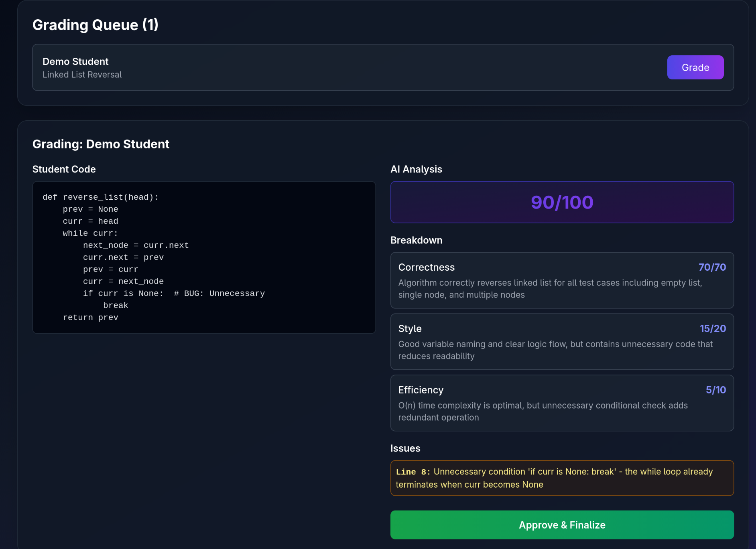This screenshot has height=549, width=756.
Task: Click the Grade button for Demo Student
Action: (695, 67)
